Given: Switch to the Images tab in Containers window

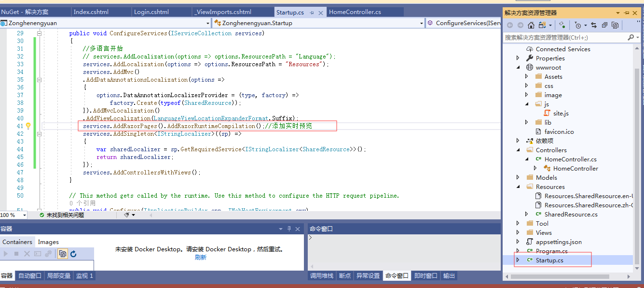Looking at the screenshot, I should click(x=48, y=242).
